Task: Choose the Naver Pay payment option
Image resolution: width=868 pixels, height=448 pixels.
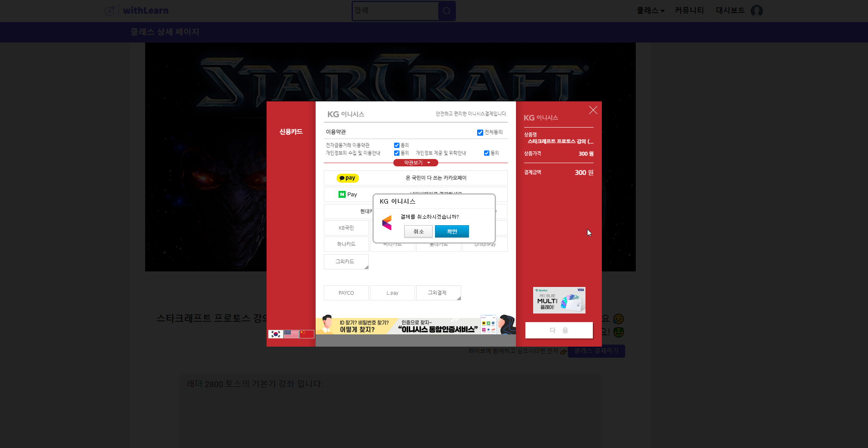Action: point(348,194)
